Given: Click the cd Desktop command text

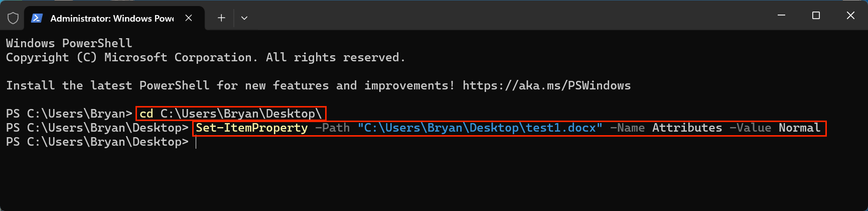Looking at the screenshot, I should [x=231, y=114].
